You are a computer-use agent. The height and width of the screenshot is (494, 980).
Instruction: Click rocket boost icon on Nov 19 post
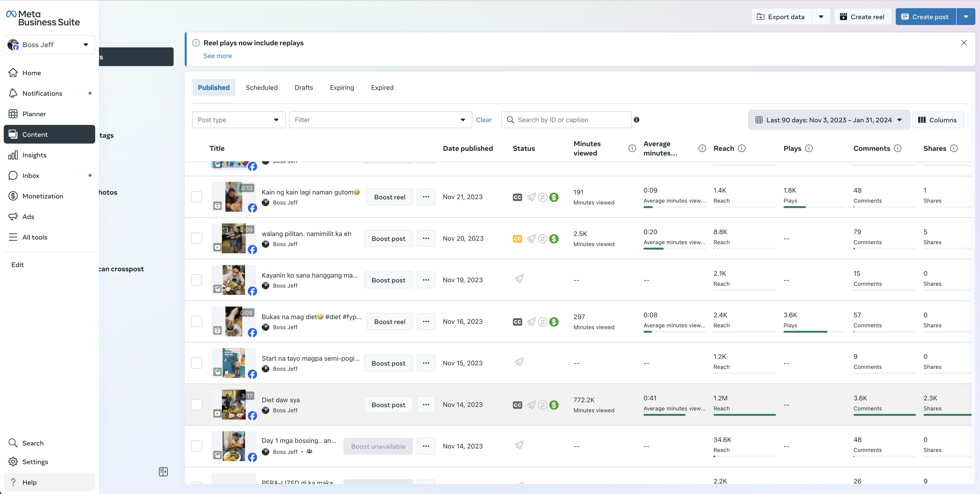pos(519,279)
